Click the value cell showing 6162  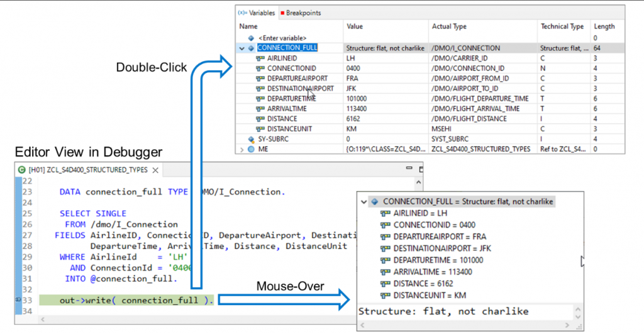[x=353, y=119]
